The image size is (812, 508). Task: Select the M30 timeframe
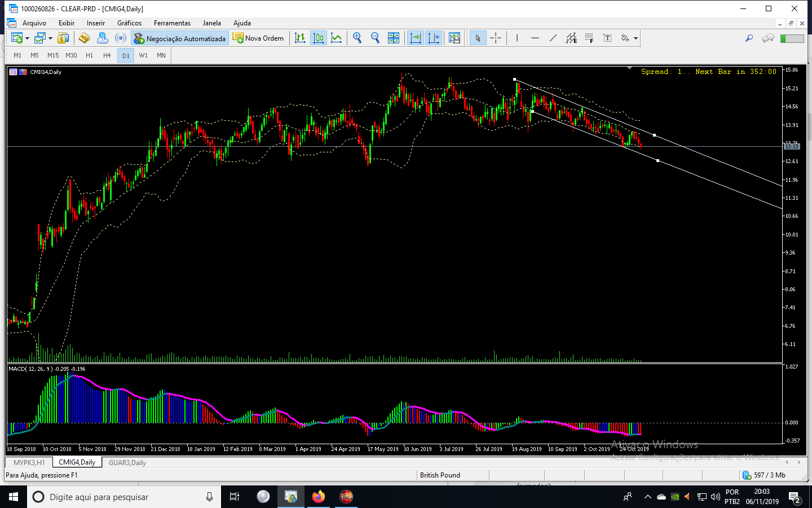click(71, 55)
